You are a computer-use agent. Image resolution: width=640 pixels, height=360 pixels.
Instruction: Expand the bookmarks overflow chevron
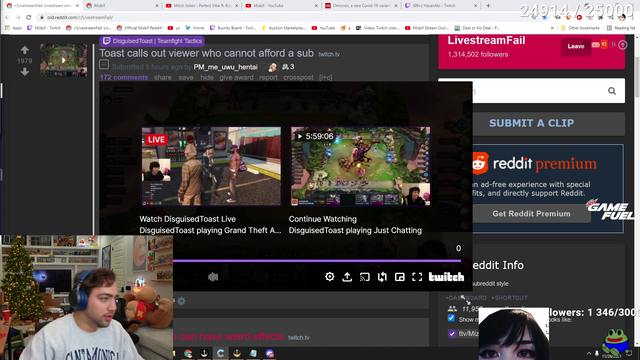point(552,28)
